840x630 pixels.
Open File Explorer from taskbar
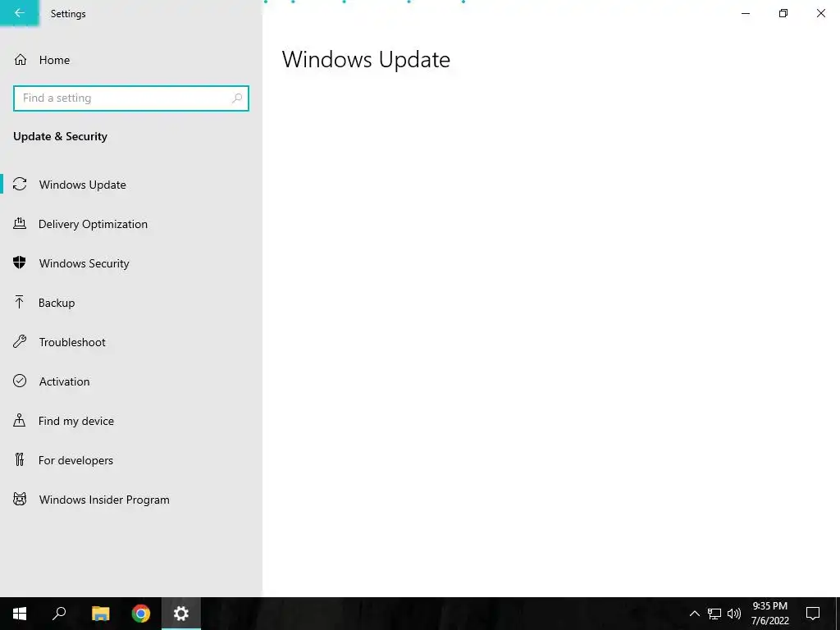coord(100,614)
